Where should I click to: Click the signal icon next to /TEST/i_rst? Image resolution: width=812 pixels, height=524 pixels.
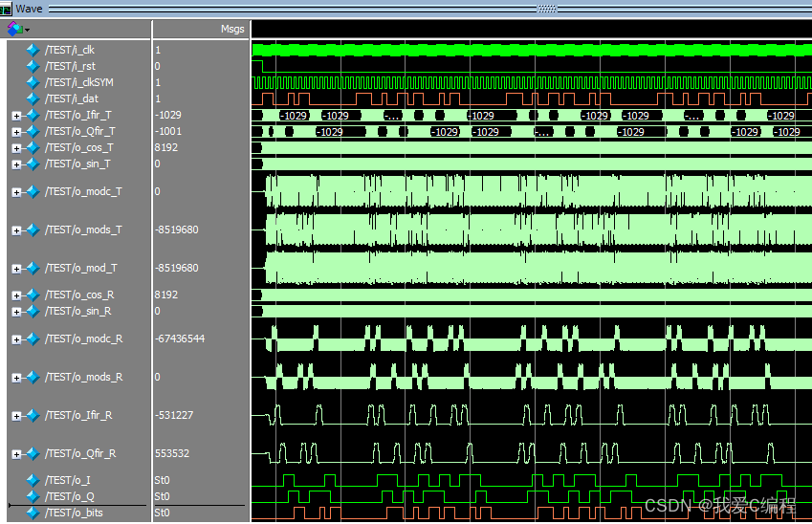point(33,66)
